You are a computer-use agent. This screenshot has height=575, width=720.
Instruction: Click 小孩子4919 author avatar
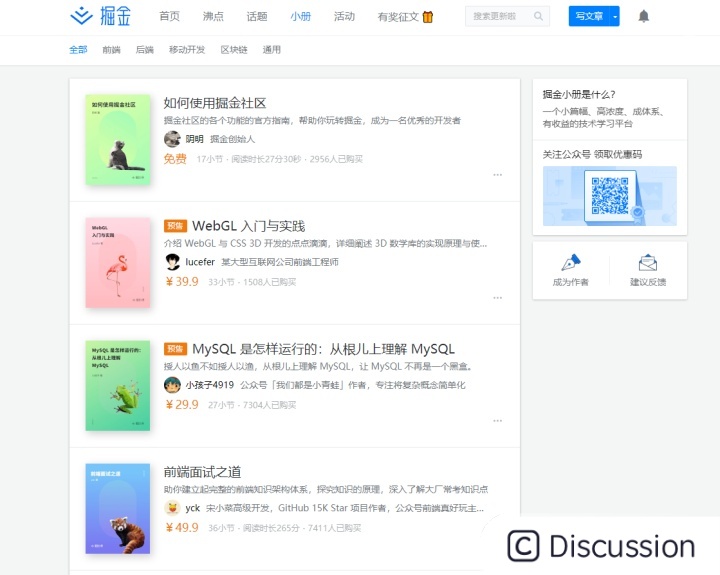(172, 385)
